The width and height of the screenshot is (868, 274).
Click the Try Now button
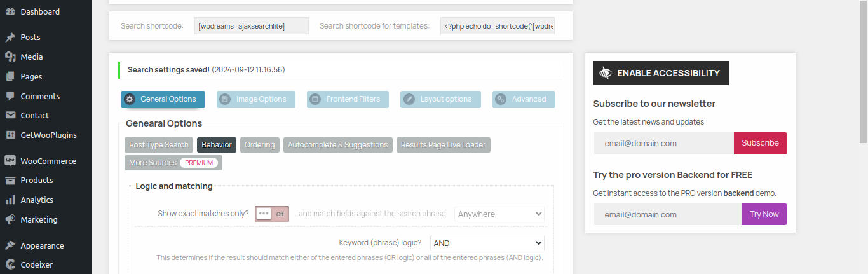pyautogui.click(x=764, y=214)
